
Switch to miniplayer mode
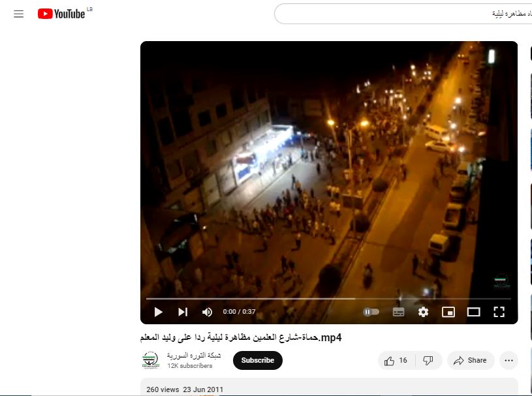pos(448,312)
